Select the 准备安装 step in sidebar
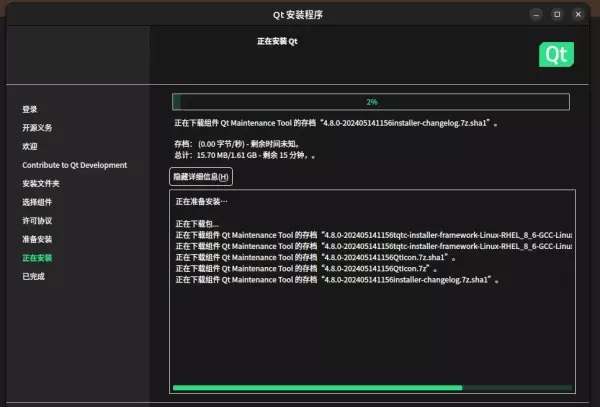Image resolution: width=600 pixels, height=407 pixels. click(37, 239)
